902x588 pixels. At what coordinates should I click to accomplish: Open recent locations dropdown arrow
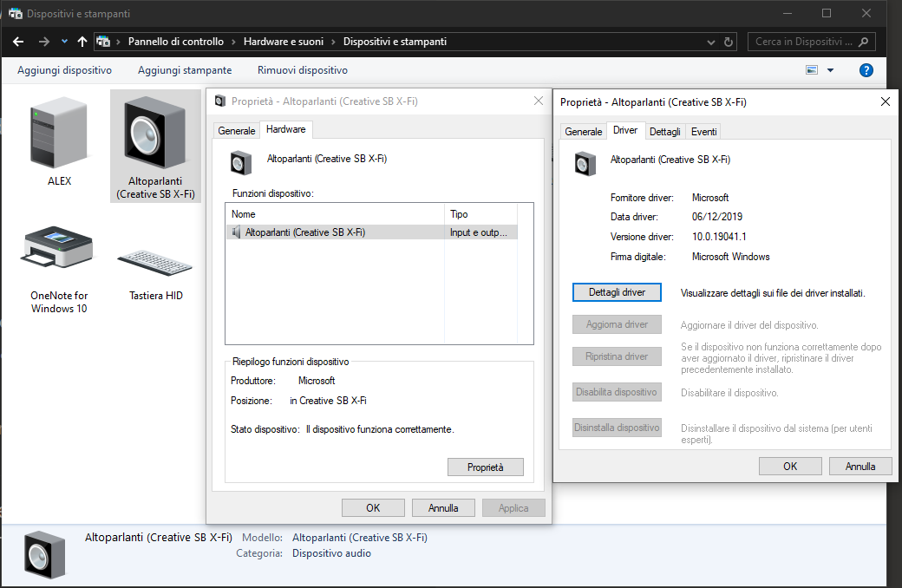[64, 42]
